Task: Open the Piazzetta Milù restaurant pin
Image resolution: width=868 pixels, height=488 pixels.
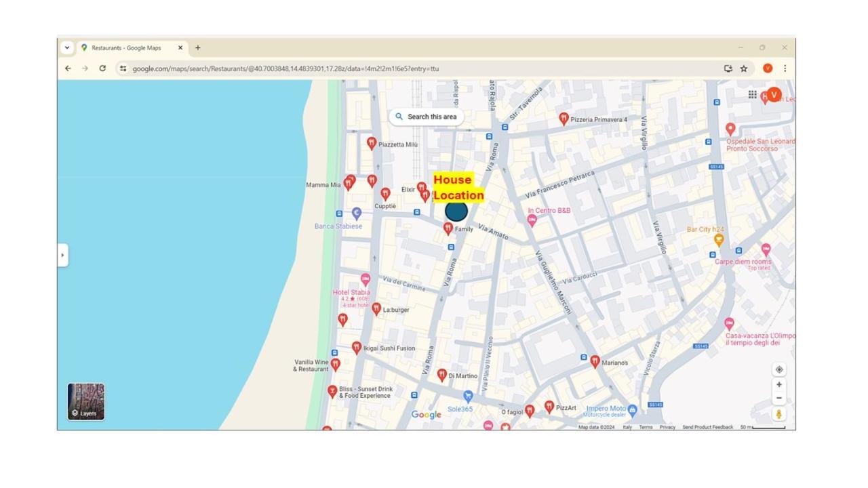Action: click(x=371, y=143)
